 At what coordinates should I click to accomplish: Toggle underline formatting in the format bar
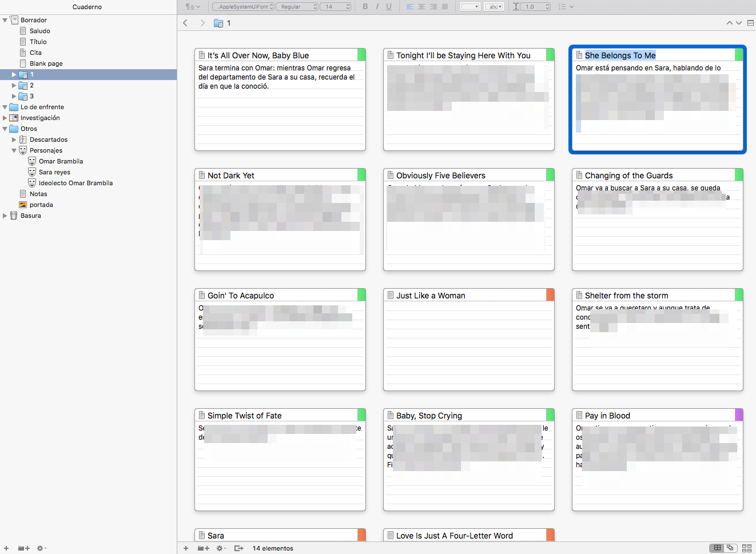(389, 7)
